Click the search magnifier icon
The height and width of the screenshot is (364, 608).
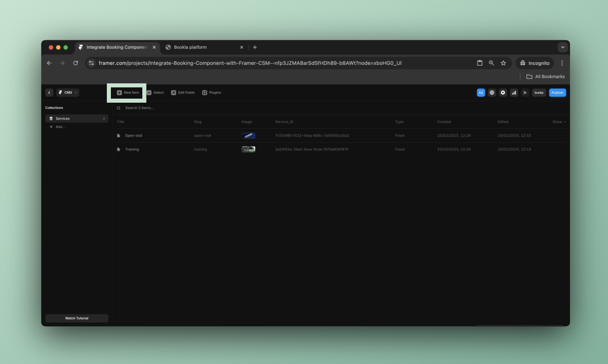click(x=119, y=108)
